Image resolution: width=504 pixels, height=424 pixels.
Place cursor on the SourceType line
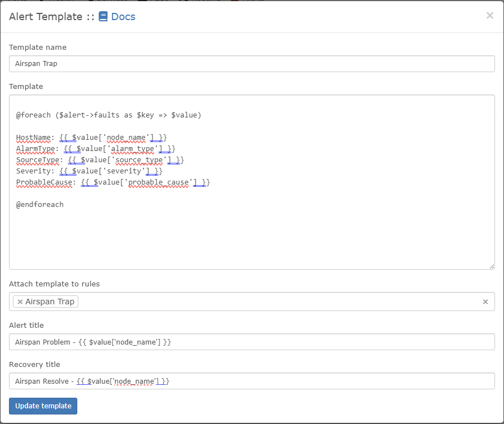100,160
